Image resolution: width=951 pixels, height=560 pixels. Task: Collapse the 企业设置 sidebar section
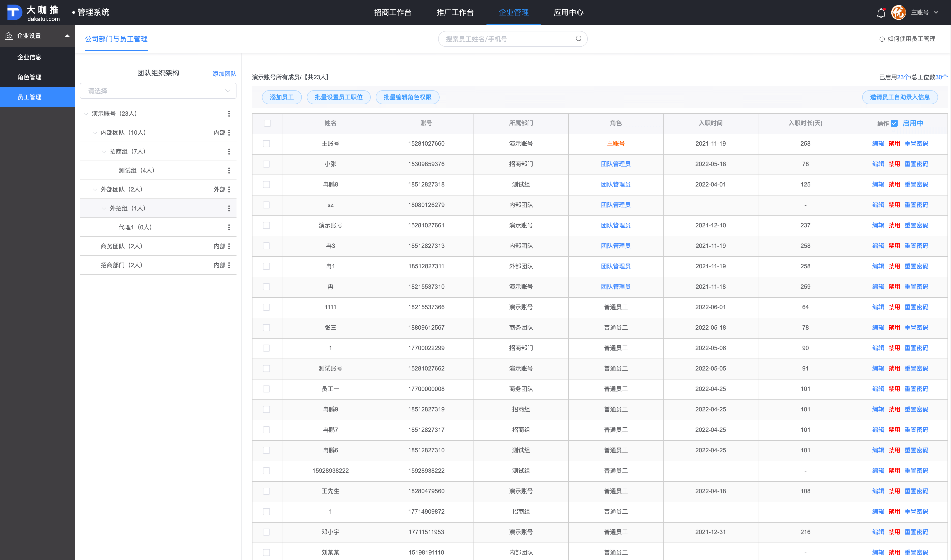coord(67,36)
